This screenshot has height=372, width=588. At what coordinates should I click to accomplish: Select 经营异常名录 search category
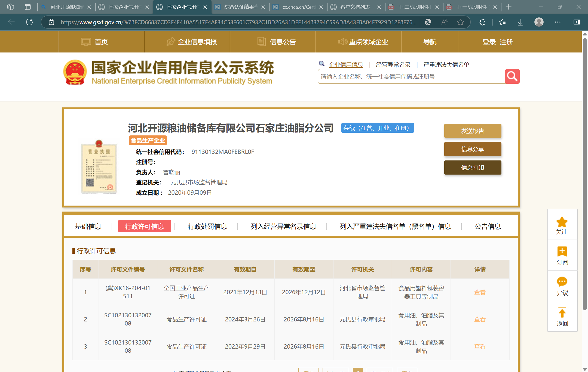(x=393, y=64)
